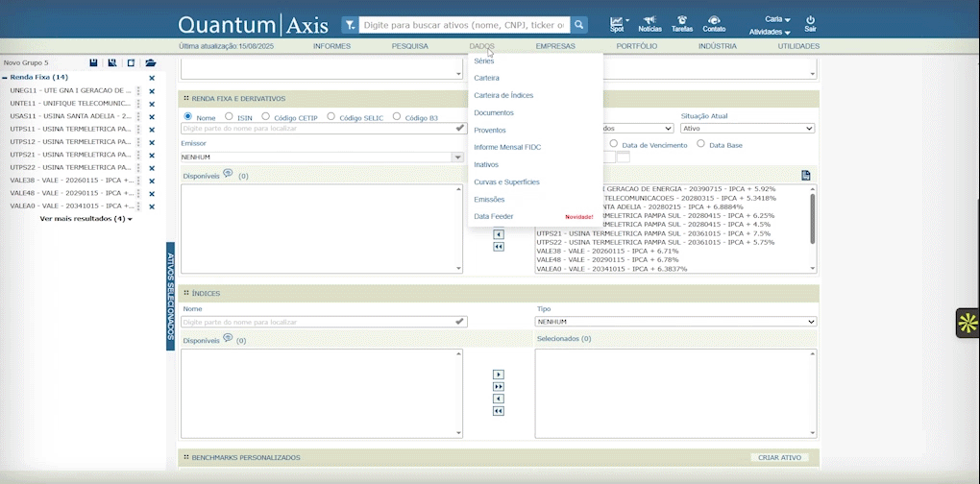The width and height of the screenshot is (980, 484).
Task: Select the Data de Vencimento radio button
Action: coord(614,144)
